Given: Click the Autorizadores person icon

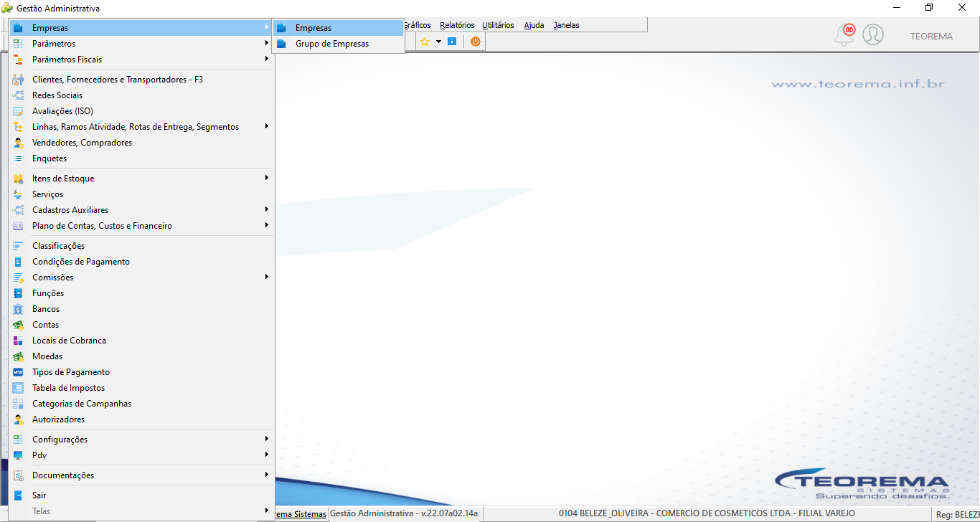Looking at the screenshot, I should point(18,419).
